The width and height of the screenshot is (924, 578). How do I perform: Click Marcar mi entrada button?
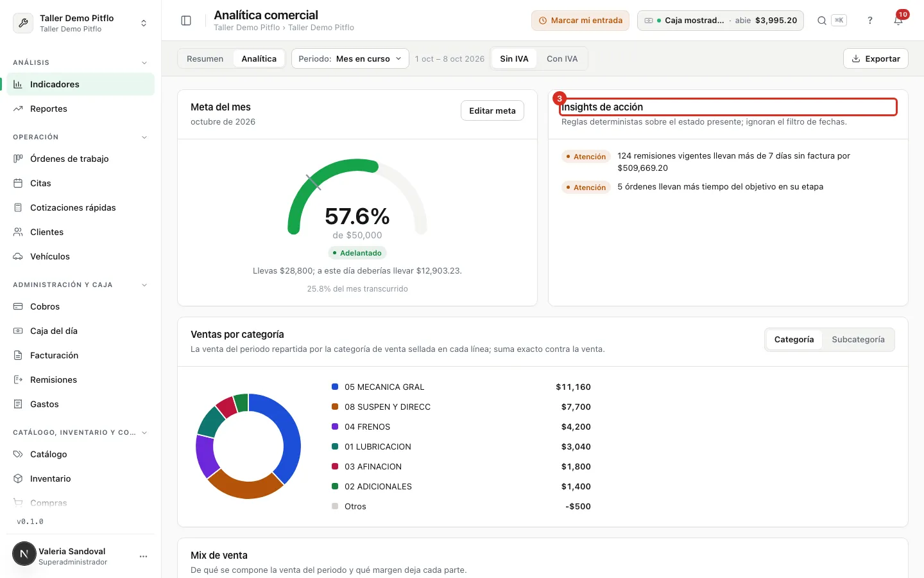click(580, 21)
